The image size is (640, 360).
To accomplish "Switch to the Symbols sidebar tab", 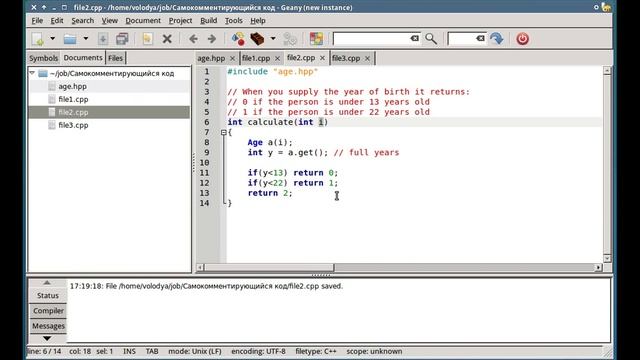I will 44,58.
